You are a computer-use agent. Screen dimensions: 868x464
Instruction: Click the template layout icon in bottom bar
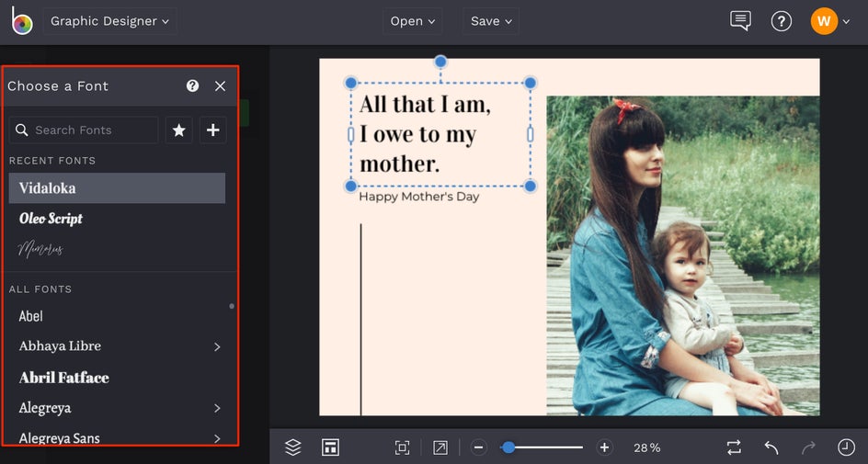[330, 447]
